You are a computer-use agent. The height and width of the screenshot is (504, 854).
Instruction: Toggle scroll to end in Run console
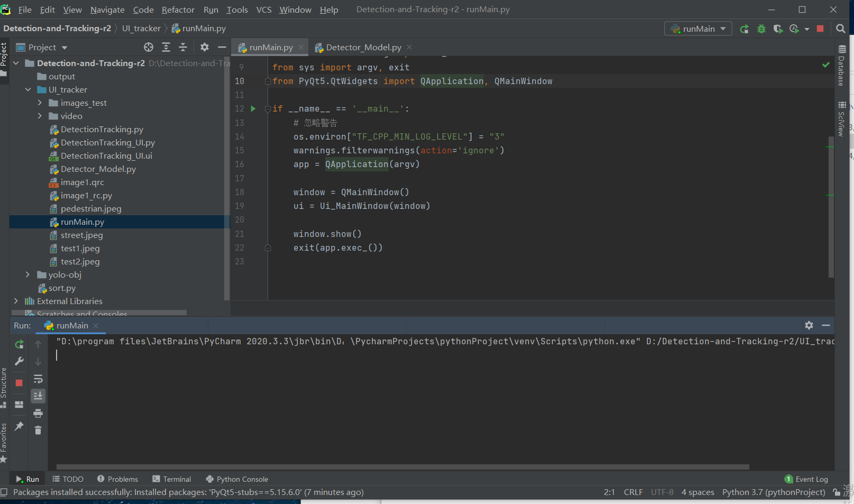pyautogui.click(x=38, y=396)
